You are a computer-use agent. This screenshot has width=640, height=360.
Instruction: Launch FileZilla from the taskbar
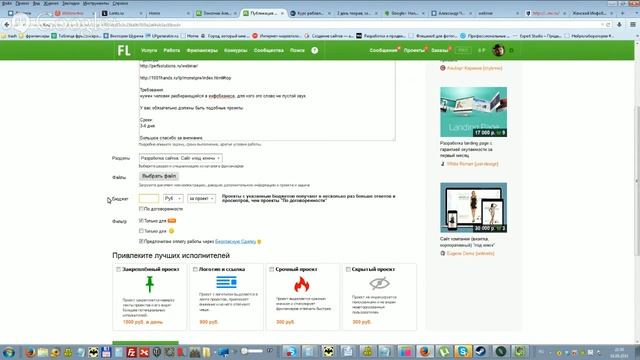131,352
